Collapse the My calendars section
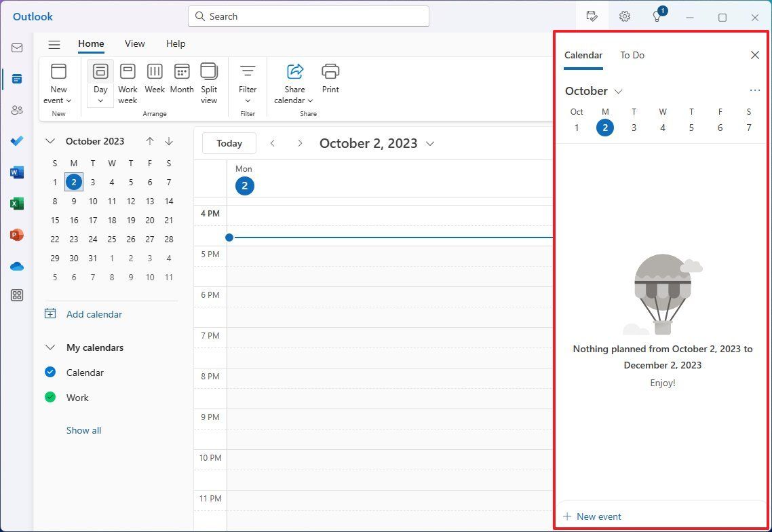 (x=50, y=347)
